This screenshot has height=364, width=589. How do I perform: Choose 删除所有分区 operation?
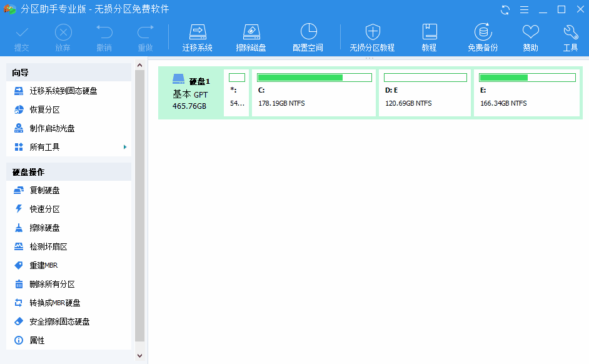pos(69,284)
